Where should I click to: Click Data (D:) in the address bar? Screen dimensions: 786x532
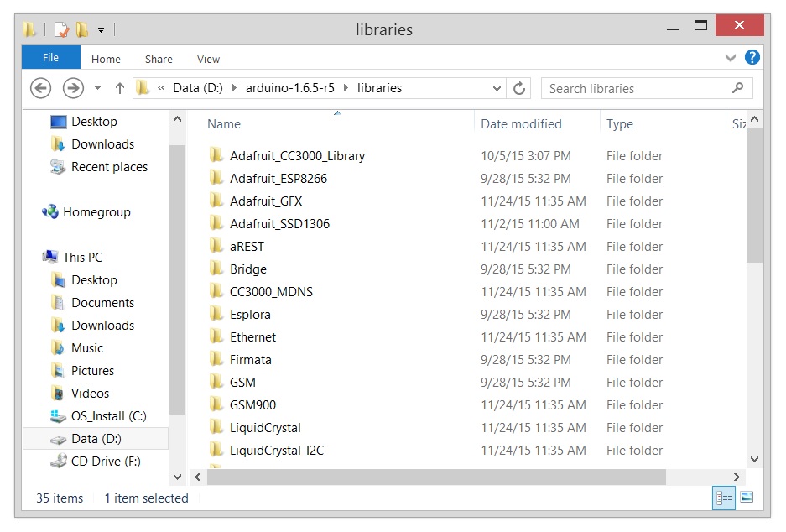(197, 88)
